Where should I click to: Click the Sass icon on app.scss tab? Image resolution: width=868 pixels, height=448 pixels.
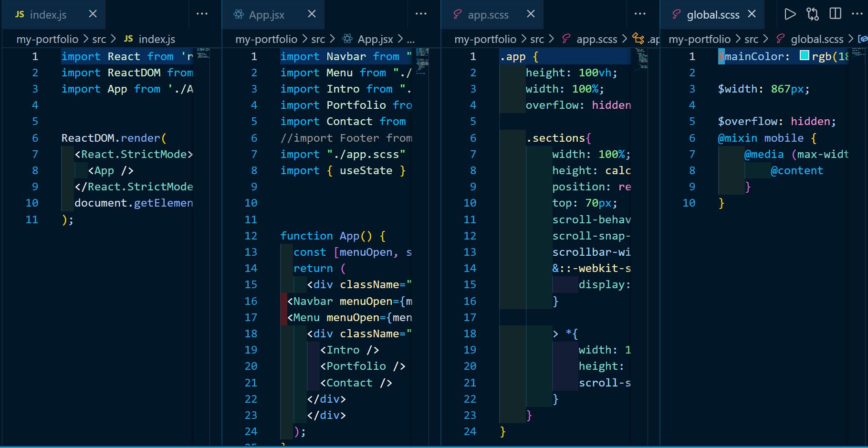click(458, 14)
